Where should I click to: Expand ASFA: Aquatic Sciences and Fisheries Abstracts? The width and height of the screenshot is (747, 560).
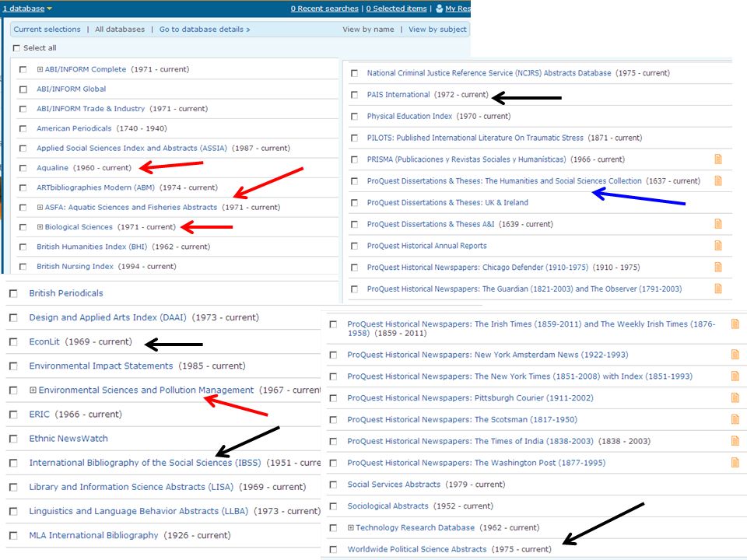(40, 207)
